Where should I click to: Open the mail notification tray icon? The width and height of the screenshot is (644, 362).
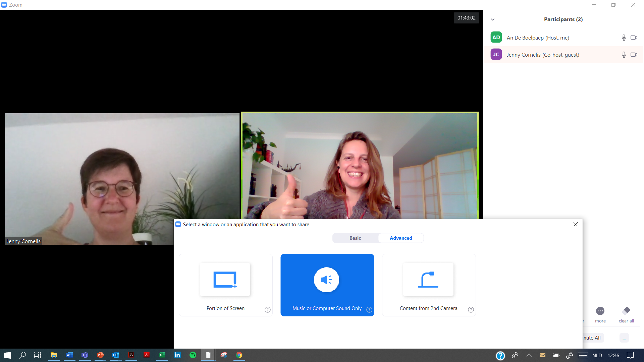(543, 355)
